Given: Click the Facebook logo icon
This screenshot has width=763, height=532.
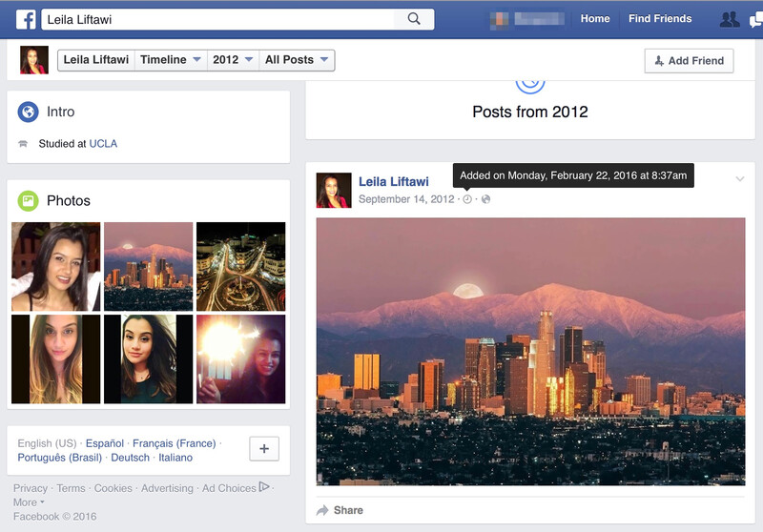Looking at the screenshot, I should [x=26, y=19].
